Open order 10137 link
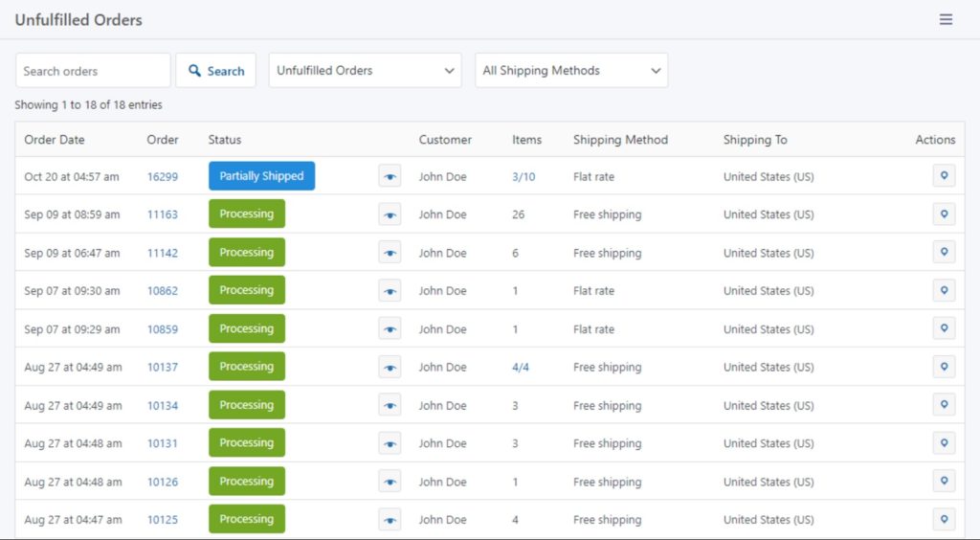 163,367
